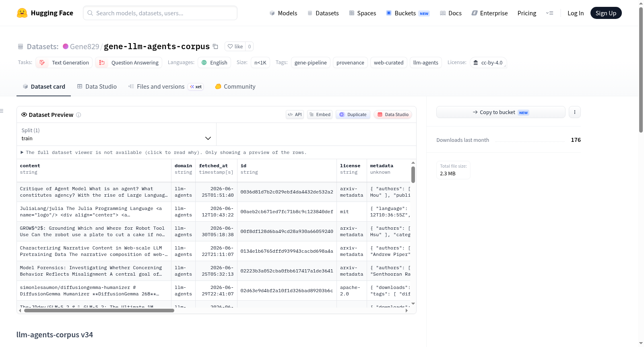The height and width of the screenshot is (347, 644).
Task: Click id cell 0036d81d7b2c029ebf4da4432de532a2
Action: 287,192
